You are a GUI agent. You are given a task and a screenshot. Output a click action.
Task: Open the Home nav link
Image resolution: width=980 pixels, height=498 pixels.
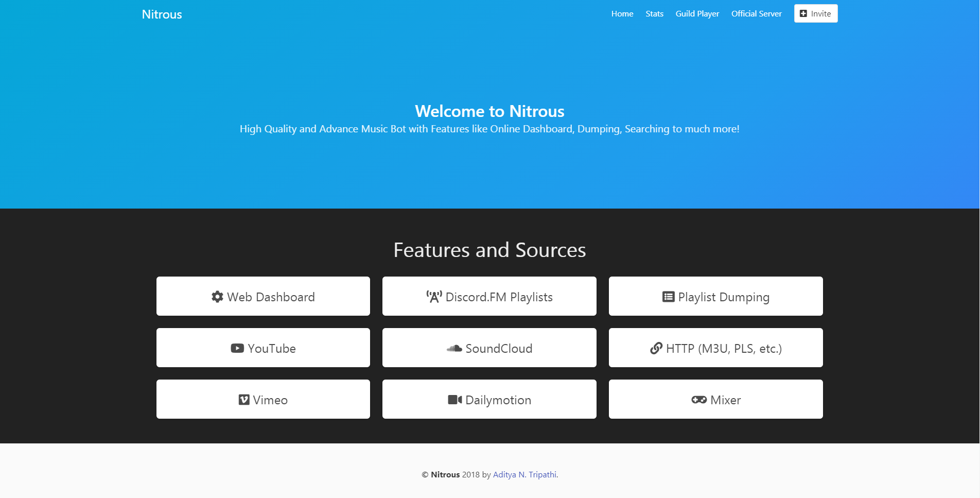622,14
